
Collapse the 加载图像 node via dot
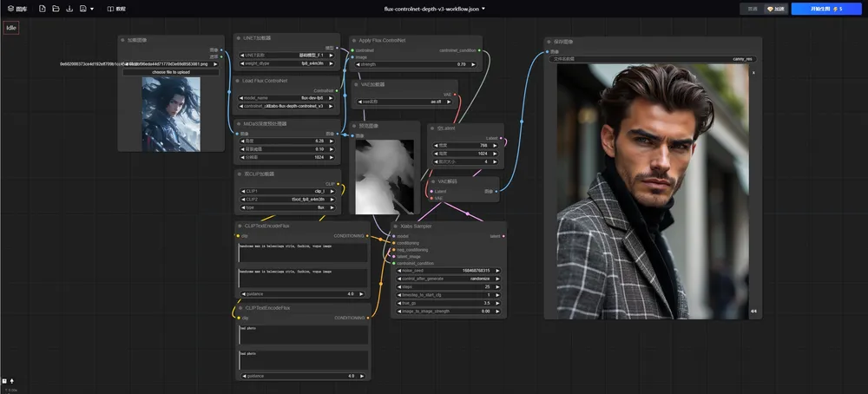(x=123, y=41)
